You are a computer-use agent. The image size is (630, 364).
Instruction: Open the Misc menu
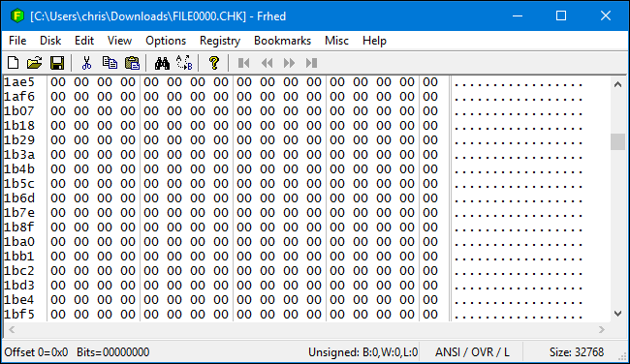pyautogui.click(x=336, y=41)
